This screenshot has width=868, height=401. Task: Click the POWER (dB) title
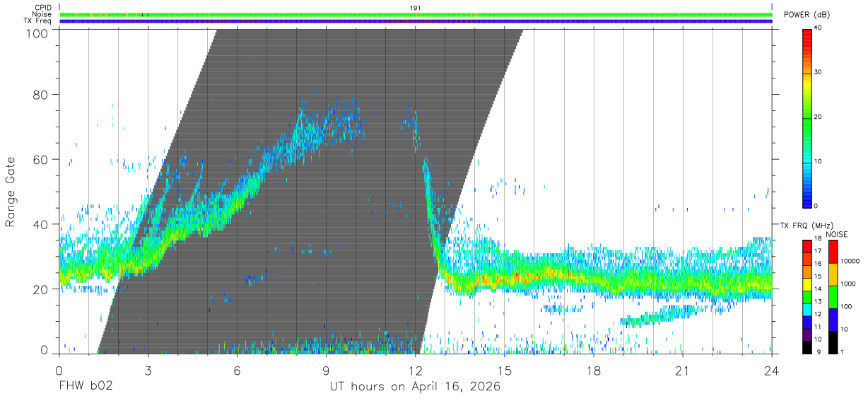coord(807,15)
